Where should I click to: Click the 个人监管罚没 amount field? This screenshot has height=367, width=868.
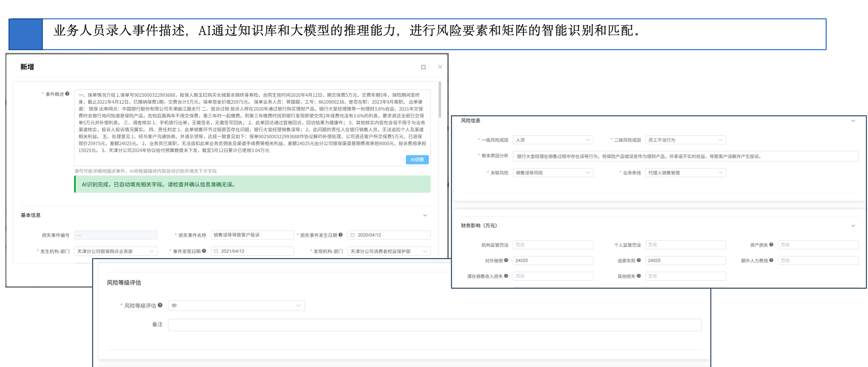[685, 245]
